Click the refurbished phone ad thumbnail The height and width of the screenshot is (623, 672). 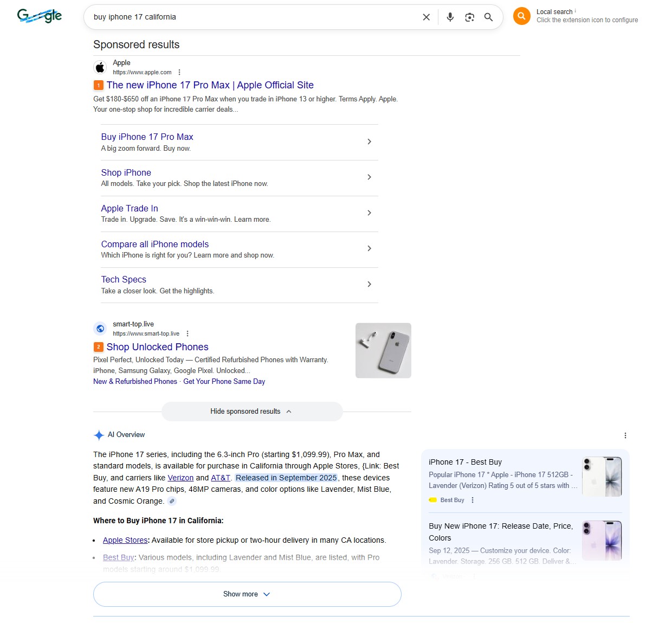(x=383, y=350)
